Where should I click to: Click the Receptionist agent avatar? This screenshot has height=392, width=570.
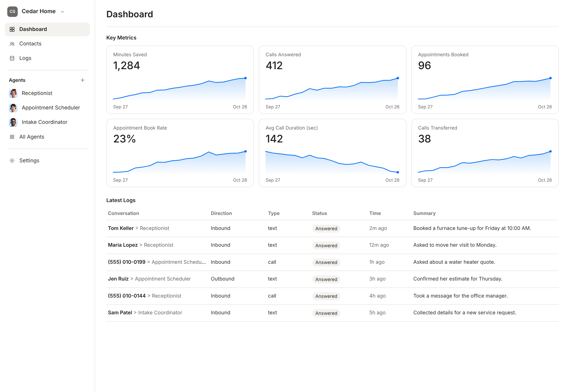click(13, 93)
